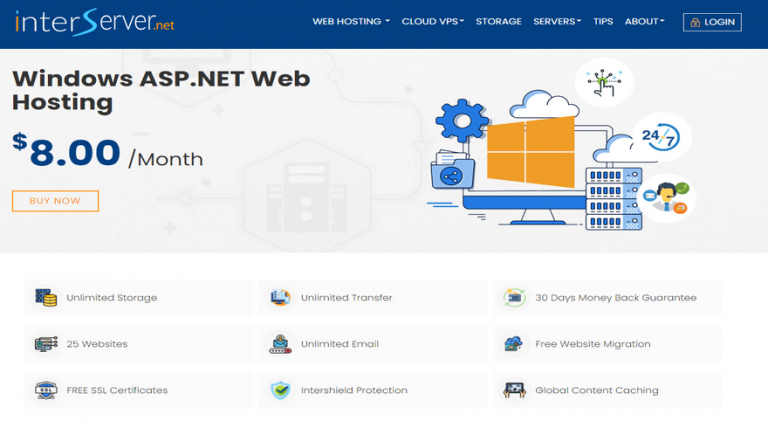Open the Cloud VPS dropdown
The width and height of the screenshot is (768, 428).
[x=432, y=21]
